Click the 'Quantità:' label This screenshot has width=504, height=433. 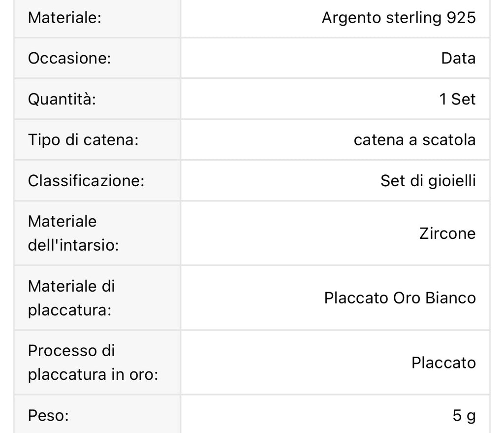(x=62, y=99)
